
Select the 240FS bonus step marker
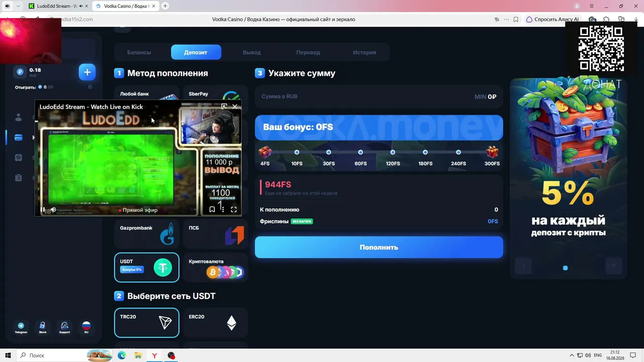tap(458, 152)
